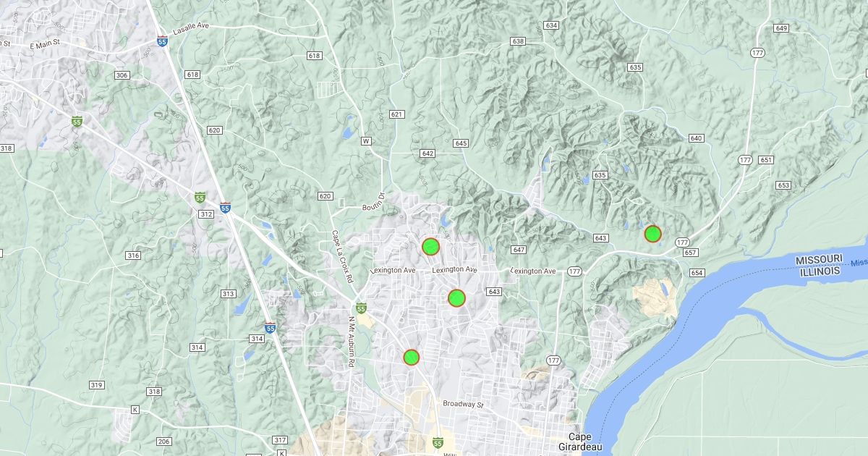
Task: Click the route W shield
Action: (x=366, y=140)
